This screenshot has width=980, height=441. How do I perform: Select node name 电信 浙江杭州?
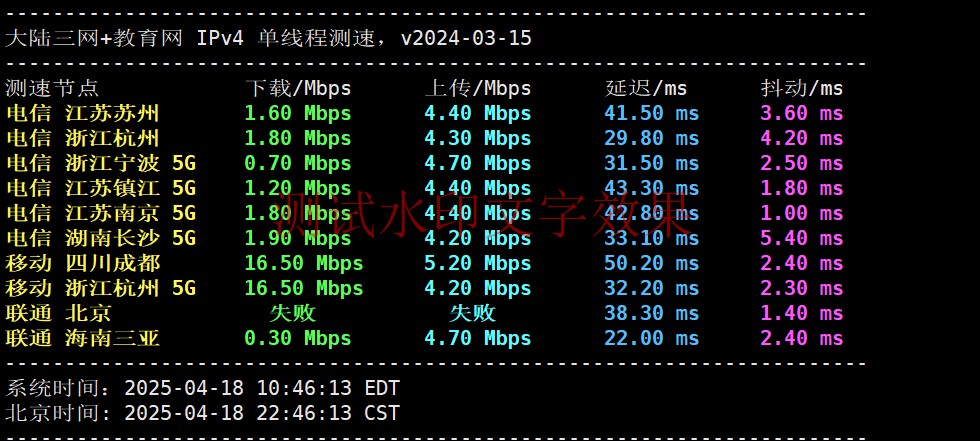tap(82, 138)
